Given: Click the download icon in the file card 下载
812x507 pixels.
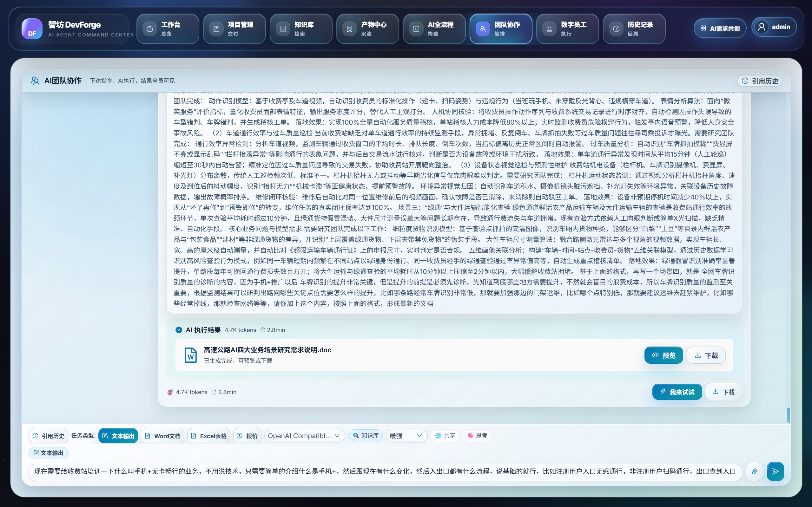Looking at the screenshot, I should [x=698, y=355].
